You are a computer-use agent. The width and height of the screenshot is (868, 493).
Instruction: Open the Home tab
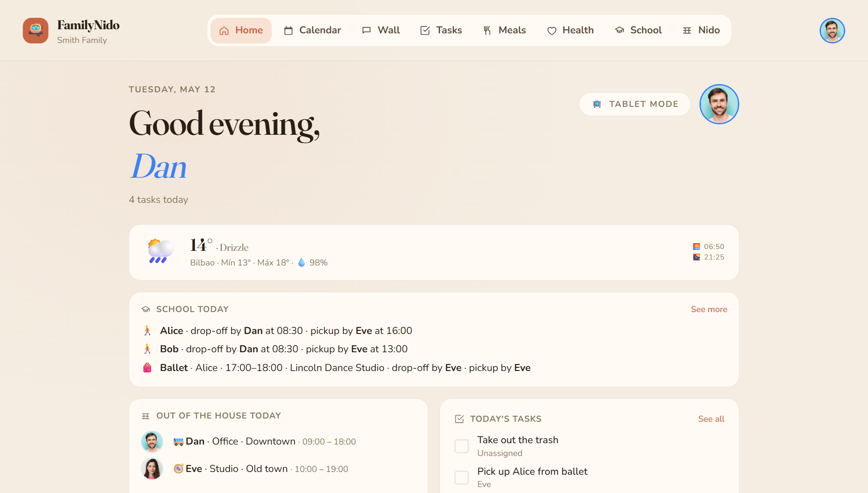tap(241, 31)
